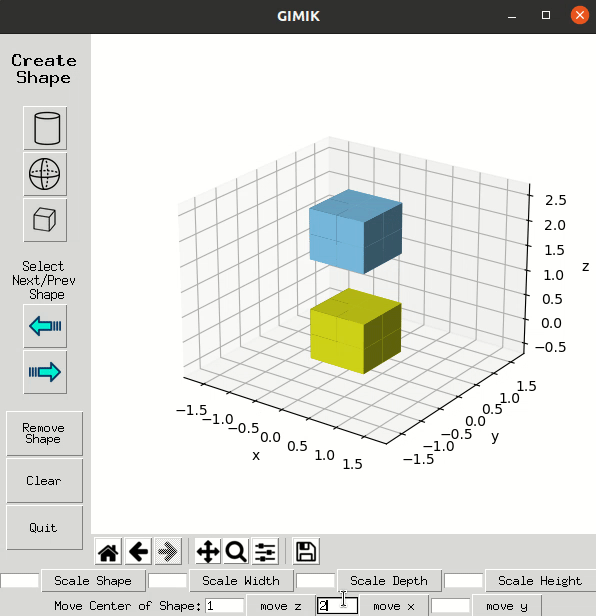Click the Scale Shape button
Image resolution: width=596 pixels, height=616 pixels.
click(93, 581)
